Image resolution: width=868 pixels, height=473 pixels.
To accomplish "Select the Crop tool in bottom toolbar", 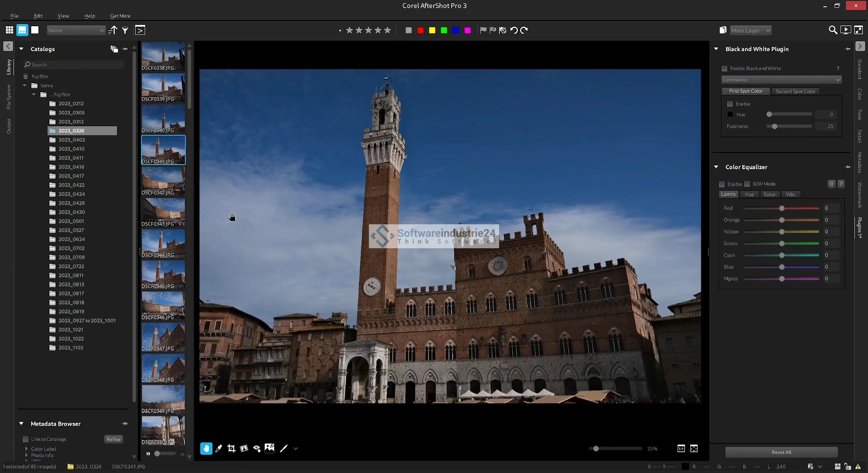I will [231, 449].
